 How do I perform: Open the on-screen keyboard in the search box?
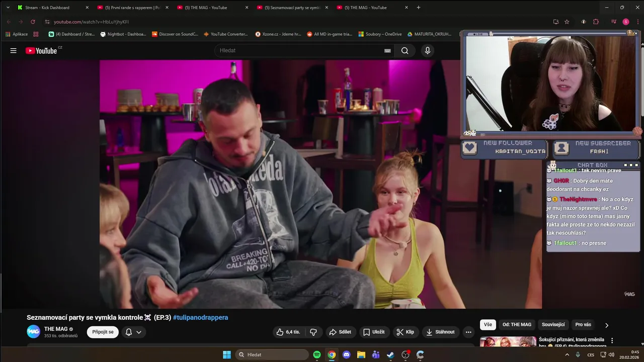coord(387,50)
